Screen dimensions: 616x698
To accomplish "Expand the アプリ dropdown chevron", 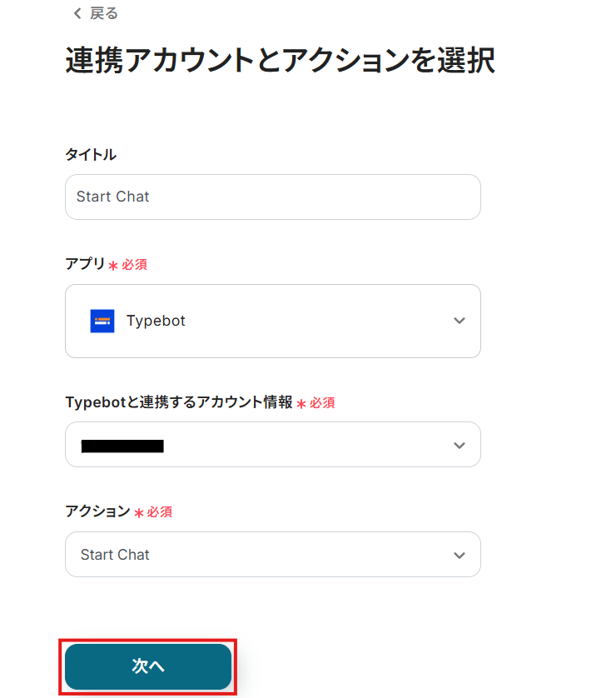I will (x=459, y=321).
